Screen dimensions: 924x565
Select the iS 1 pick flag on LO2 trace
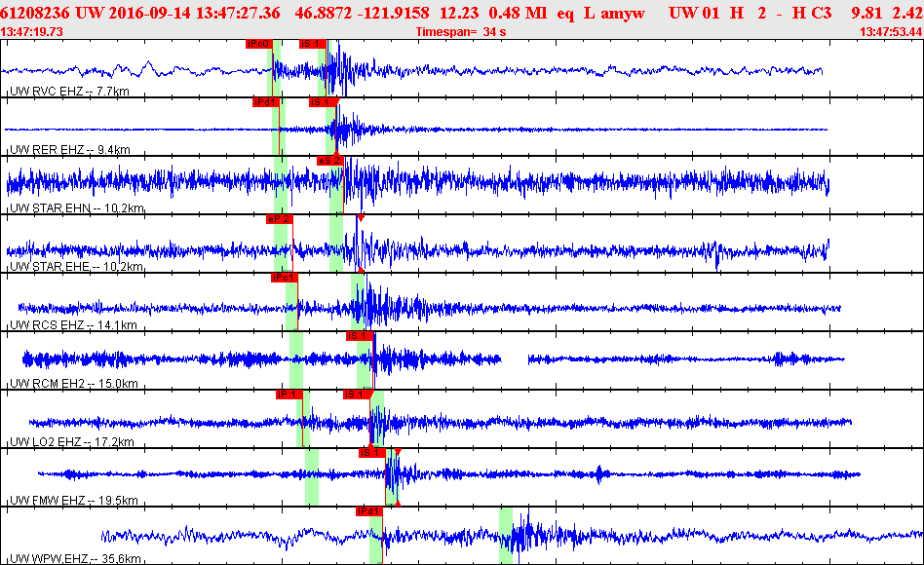[357, 395]
